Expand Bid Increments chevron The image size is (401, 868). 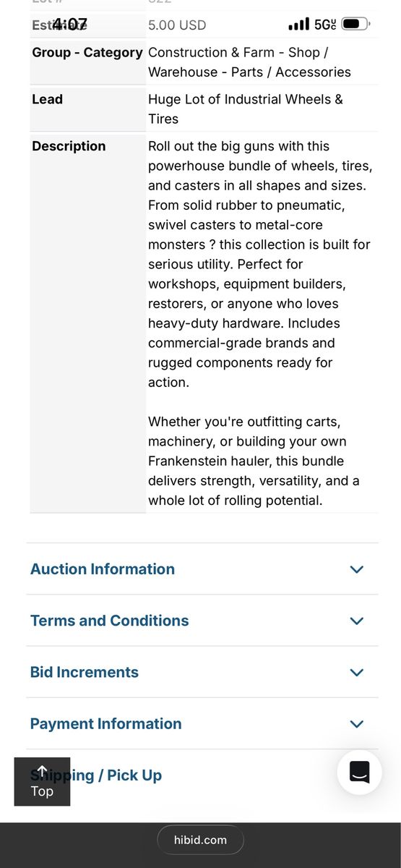coord(356,672)
